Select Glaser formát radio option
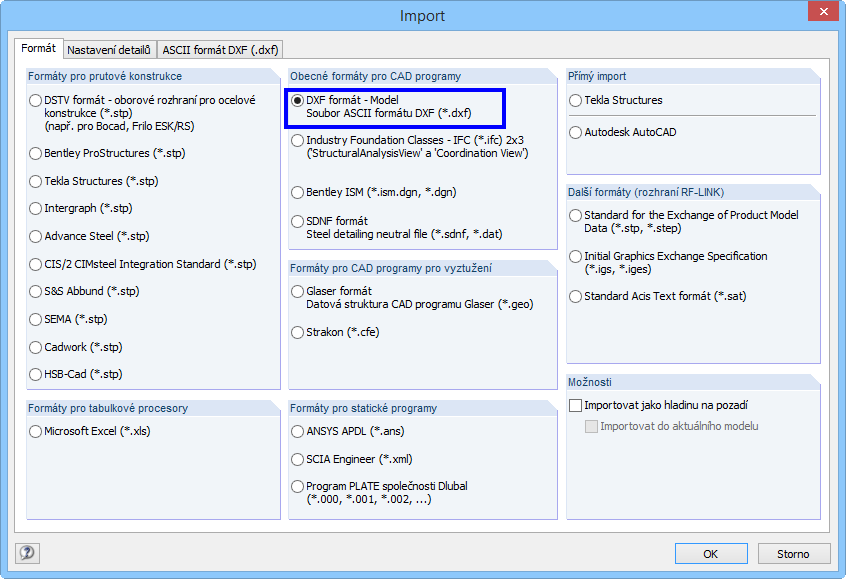846x579 pixels. point(298,291)
